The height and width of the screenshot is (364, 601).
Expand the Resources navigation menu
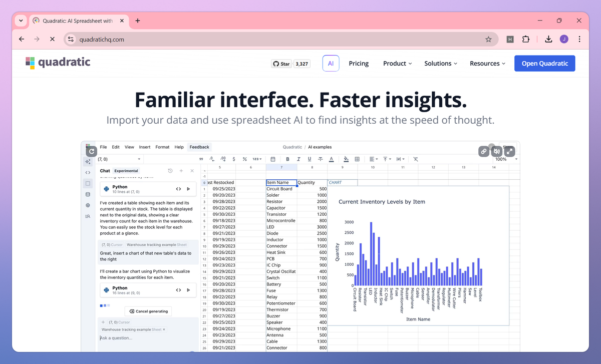[x=487, y=64]
